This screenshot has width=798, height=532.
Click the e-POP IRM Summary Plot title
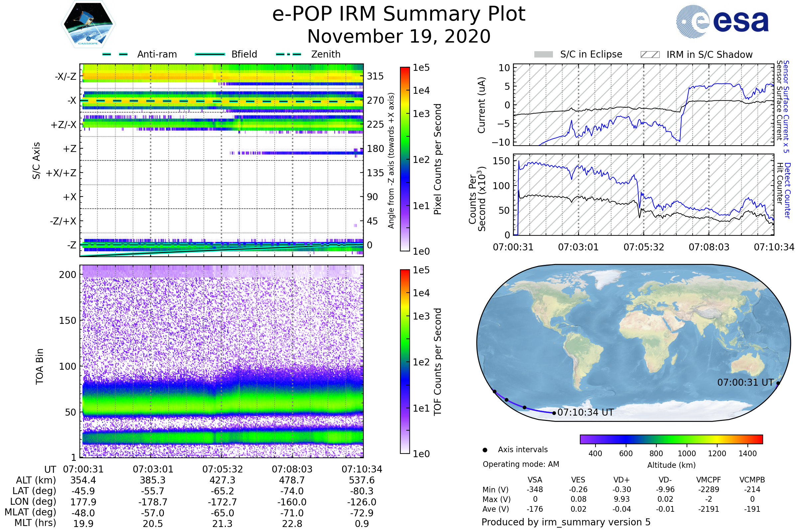tap(399, 14)
